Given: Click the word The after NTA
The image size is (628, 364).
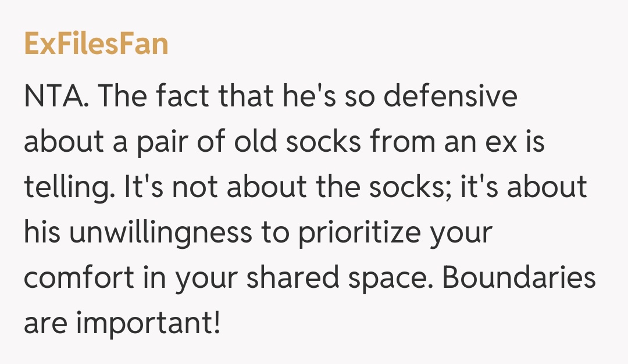Looking at the screenshot, I should point(120,97).
